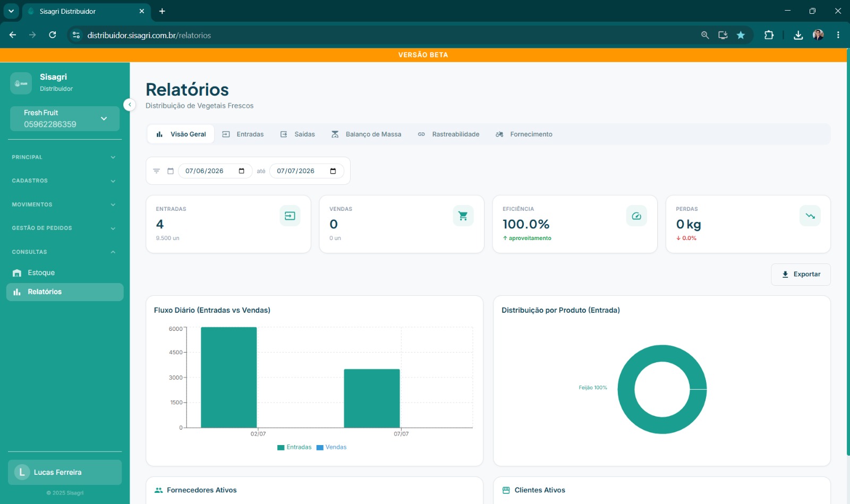Click the Sisagri logo in sidebar
Screen dimensions: 850x504
point(21,83)
